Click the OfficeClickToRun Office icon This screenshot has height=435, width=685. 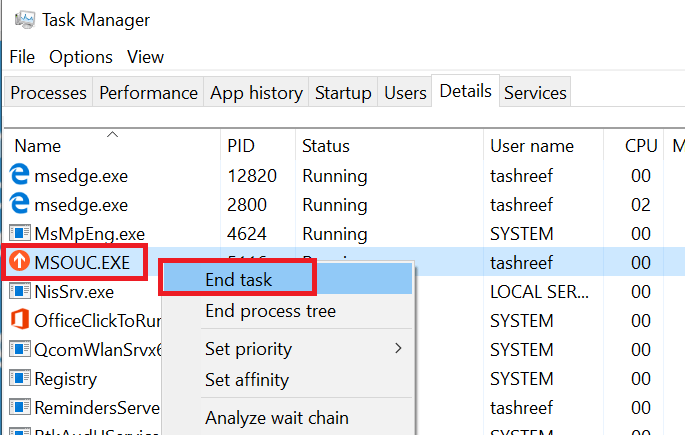tap(20, 319)
